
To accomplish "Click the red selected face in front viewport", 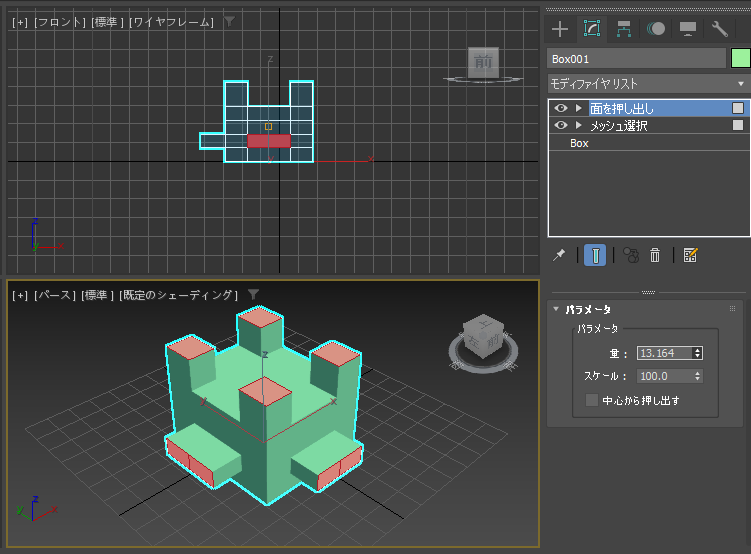I will 269,141.
